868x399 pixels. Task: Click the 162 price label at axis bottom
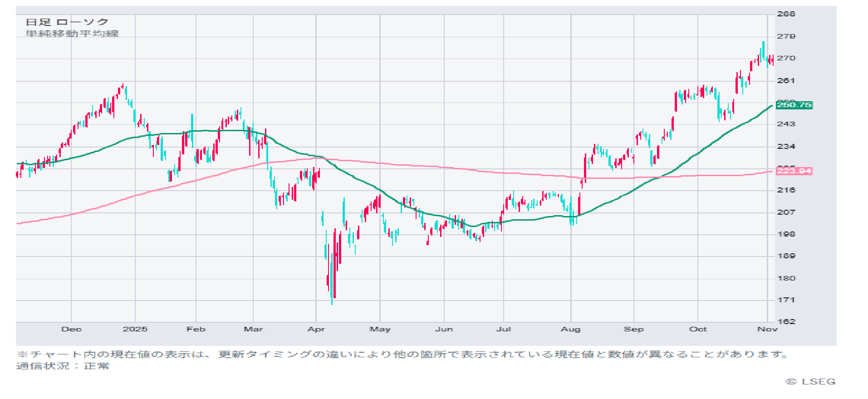point(786,322)
